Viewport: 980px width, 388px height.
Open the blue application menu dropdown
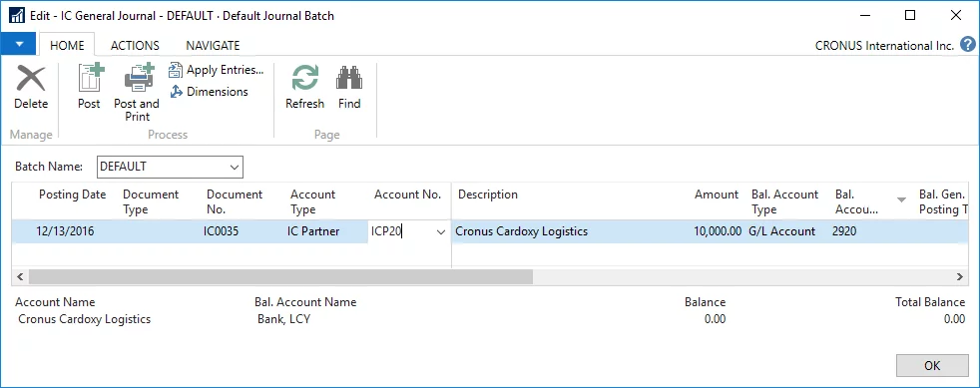coord(19,44)
